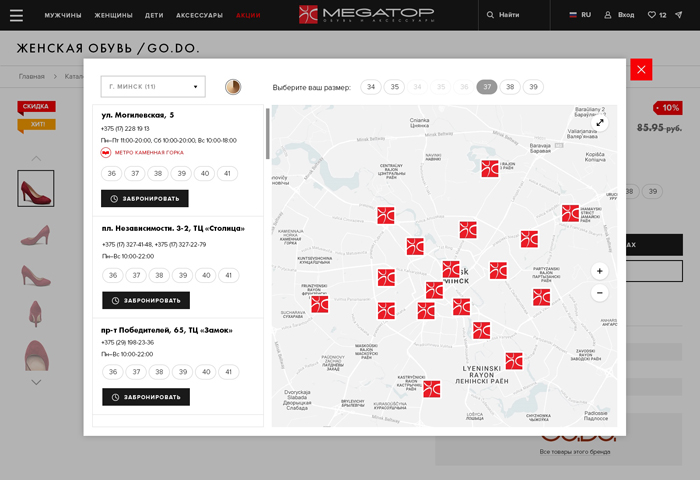
Task: Switch language via RU selector
Action: click(x=580, y=15)
